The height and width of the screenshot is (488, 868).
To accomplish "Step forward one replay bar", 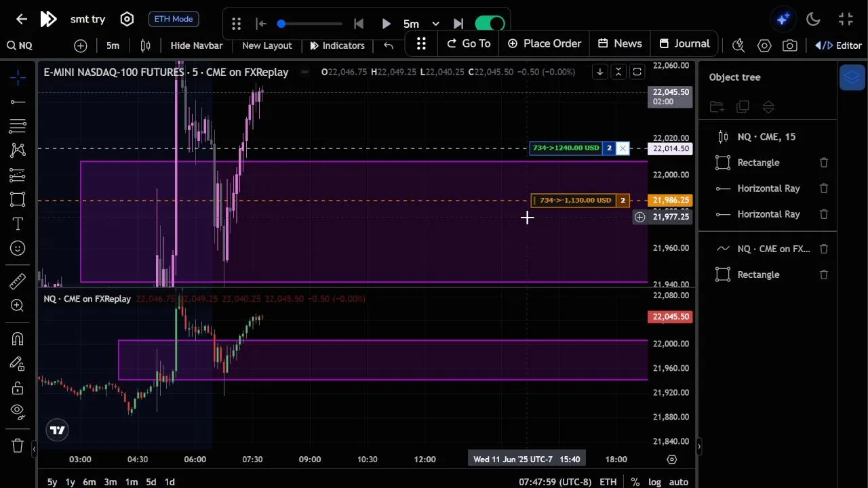I will coord(458,24).
